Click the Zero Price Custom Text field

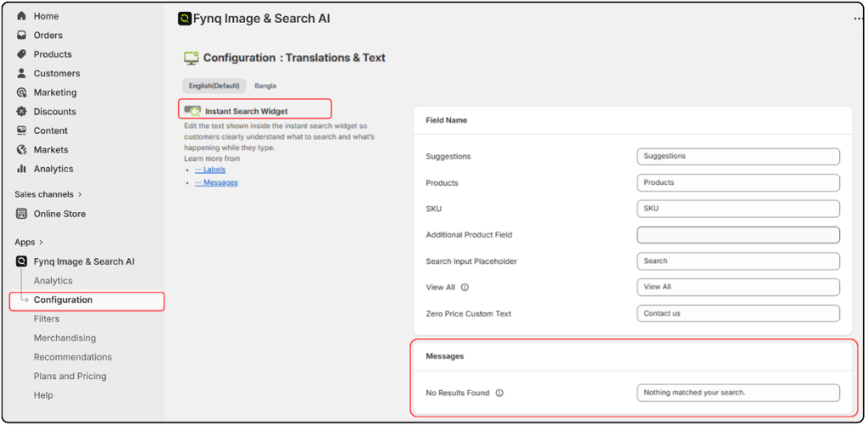pyautogui.click(x=738, y=313)
